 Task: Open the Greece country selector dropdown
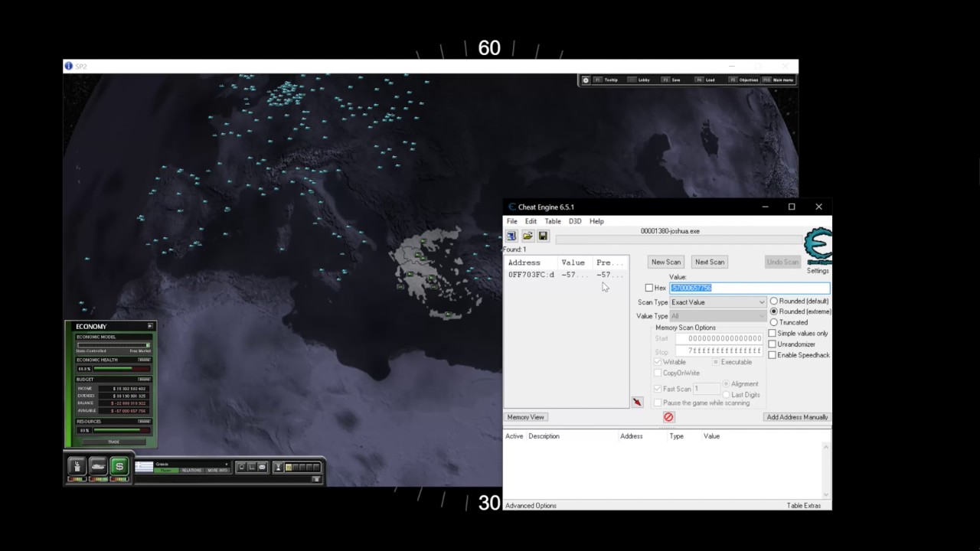click(x=226, y=464)
